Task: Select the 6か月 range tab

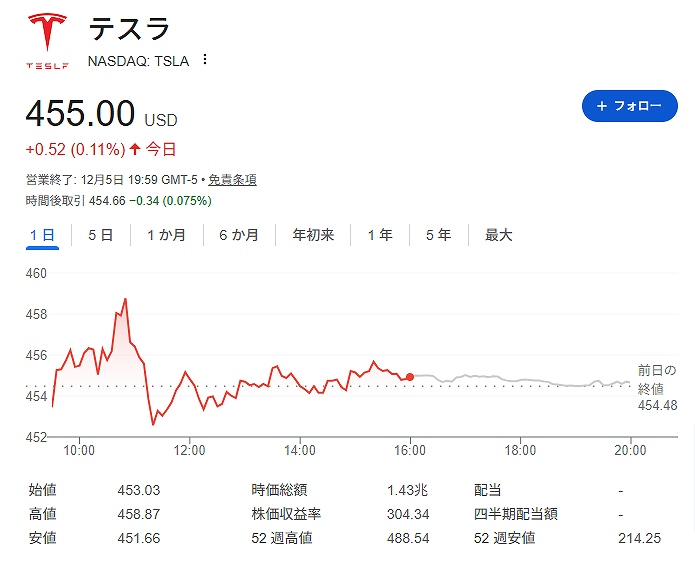Action: click(238, 236)
